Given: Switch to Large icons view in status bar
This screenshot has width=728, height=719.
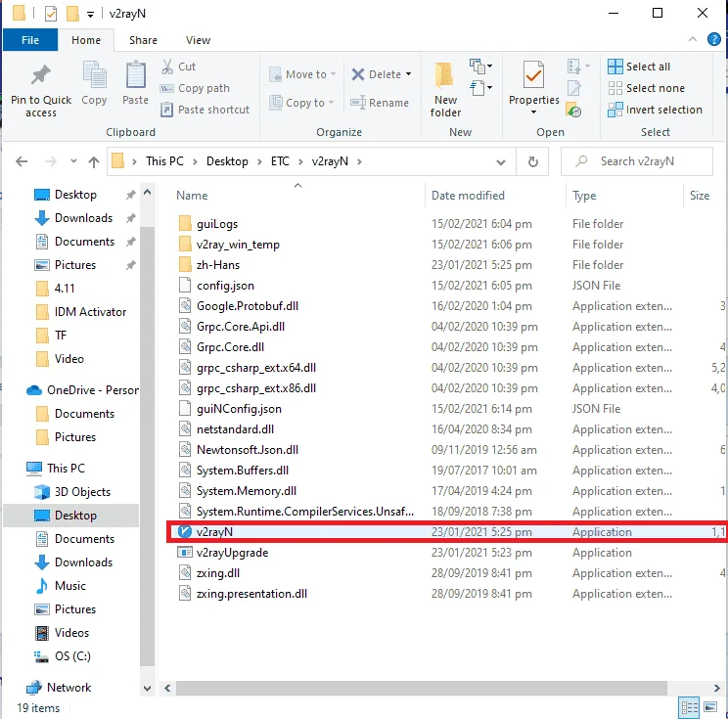Looking at the screenshot, I should [x=710, y=707].
